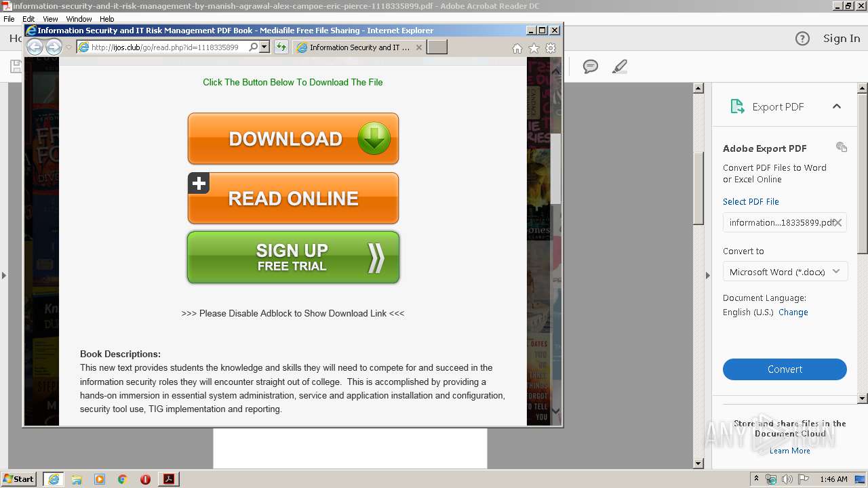Click the blue Convert button
Screen dimensions: 868x488
pyautogui.click(x=785, y=369)
